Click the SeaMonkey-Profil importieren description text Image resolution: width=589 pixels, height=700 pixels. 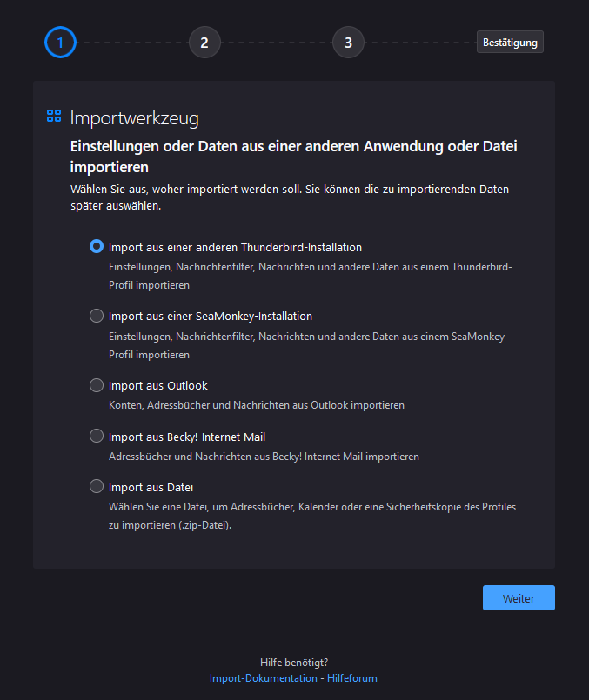pos(309,345)
